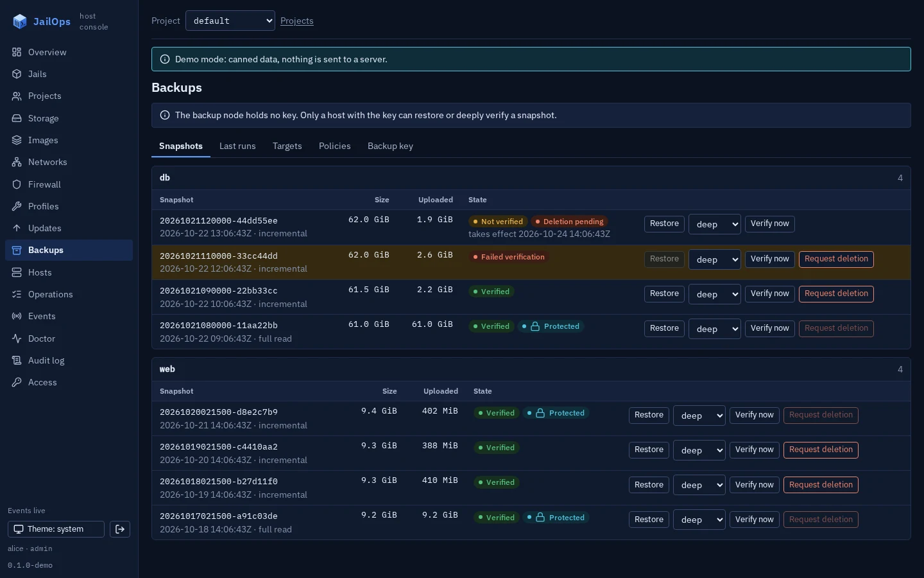Viewport: 924px width, 578px height.
Task: Click the Storage disk icon
Action: [x=17, y=118]
